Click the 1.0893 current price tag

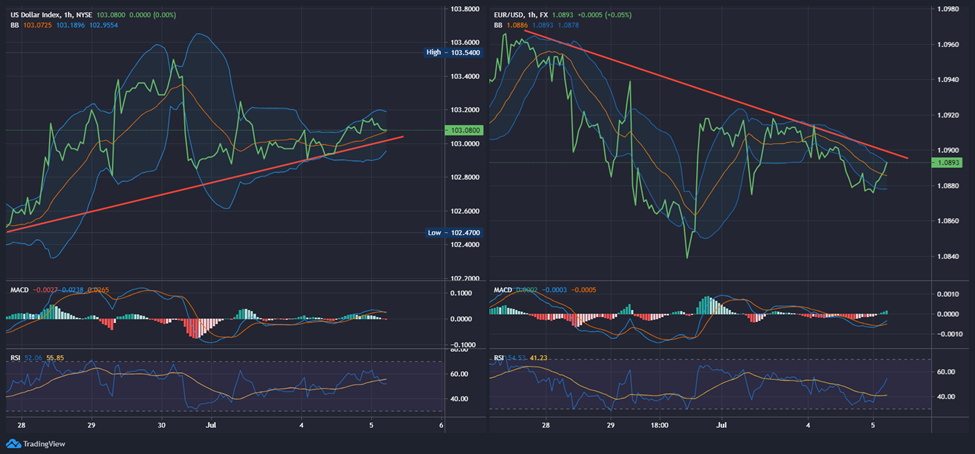click(x=947, y=162)
